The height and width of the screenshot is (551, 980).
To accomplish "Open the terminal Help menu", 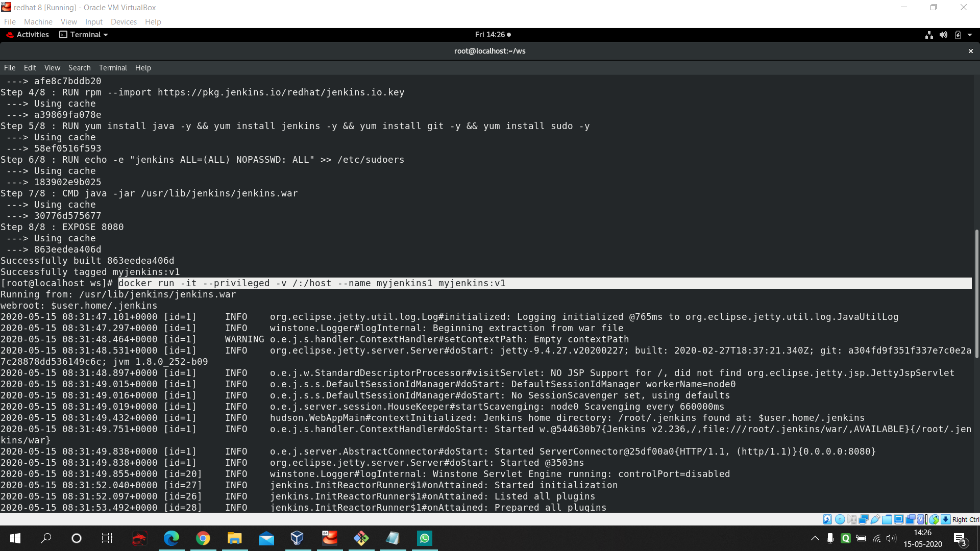I will 143,68.
